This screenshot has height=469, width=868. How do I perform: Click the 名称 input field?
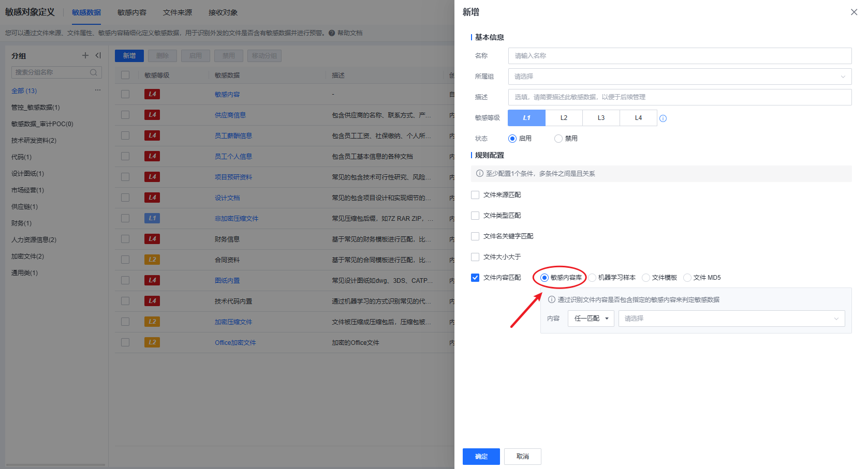tap(679, 56)
